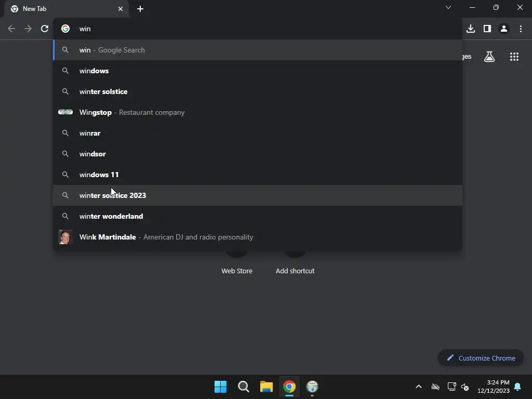Screen dimensions: 532x399
Task: Open the notifications bell icon
Action: click(x=518, y=387)
